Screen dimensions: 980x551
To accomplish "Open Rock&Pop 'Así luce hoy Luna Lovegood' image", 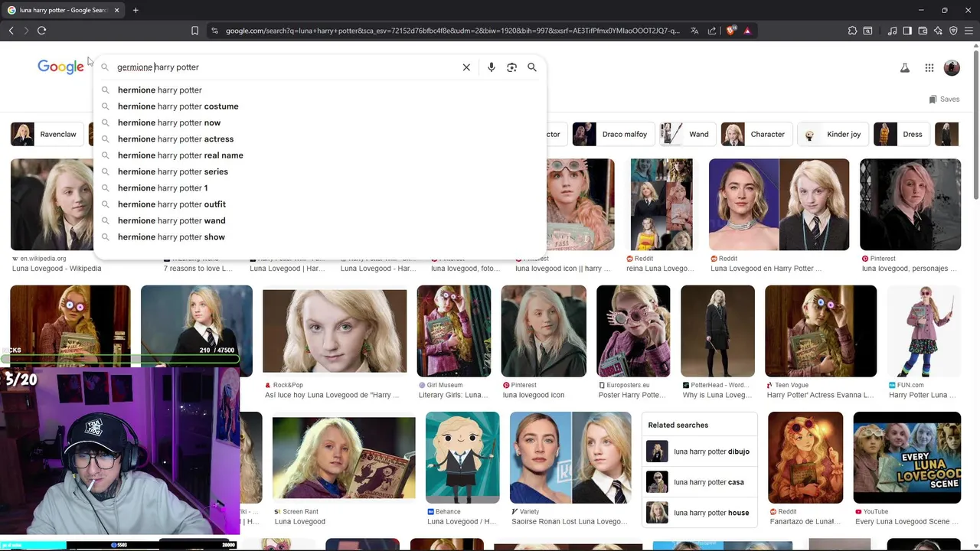I will pyautogui.click(x=335, y=331).
